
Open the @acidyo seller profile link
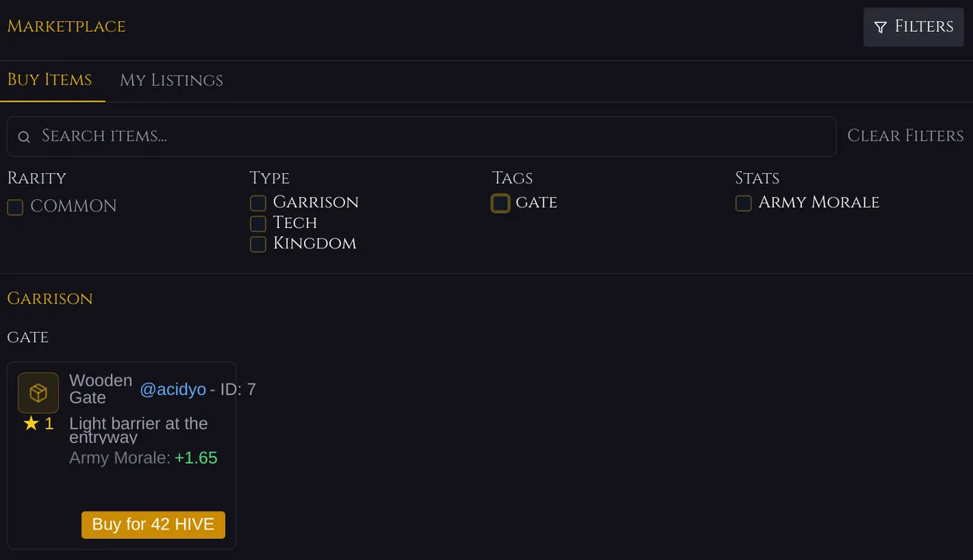(173, 390)
